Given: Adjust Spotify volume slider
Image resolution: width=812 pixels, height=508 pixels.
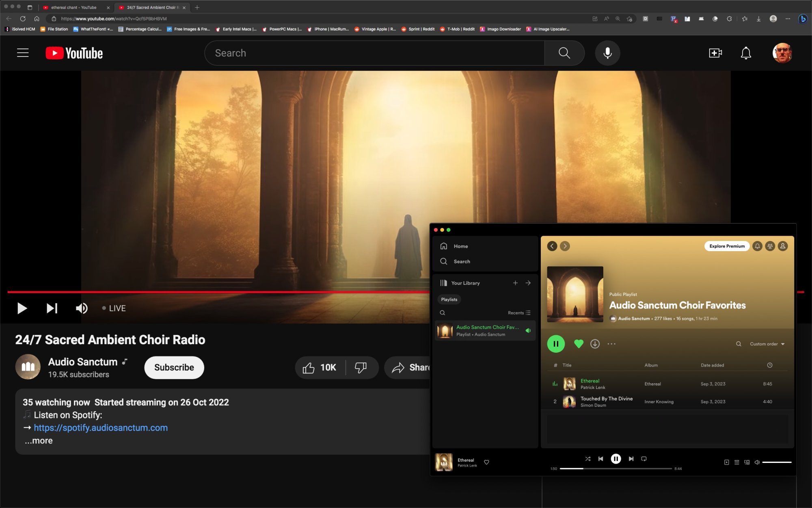Looking at the screenshot, I should point(776,462).
